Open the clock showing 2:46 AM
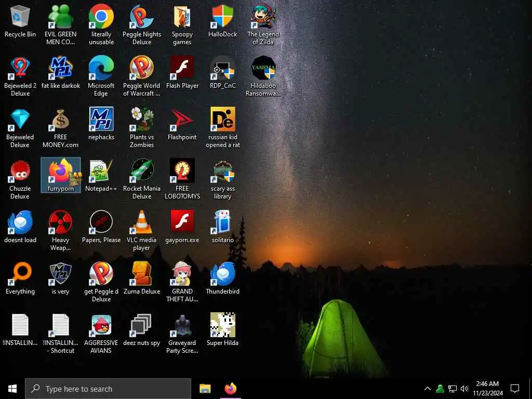Viewport: 532px width, 399px height. [x=487, y=389]
